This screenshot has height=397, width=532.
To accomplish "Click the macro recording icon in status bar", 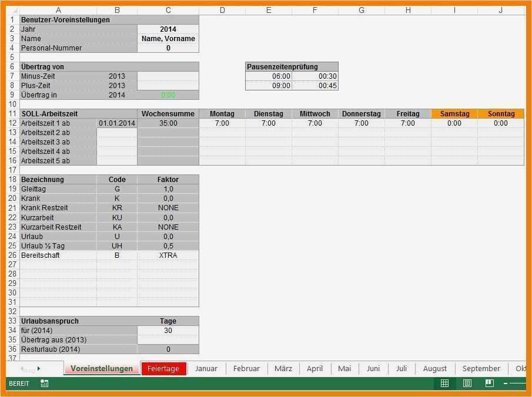I will click(x=45, y=383).
